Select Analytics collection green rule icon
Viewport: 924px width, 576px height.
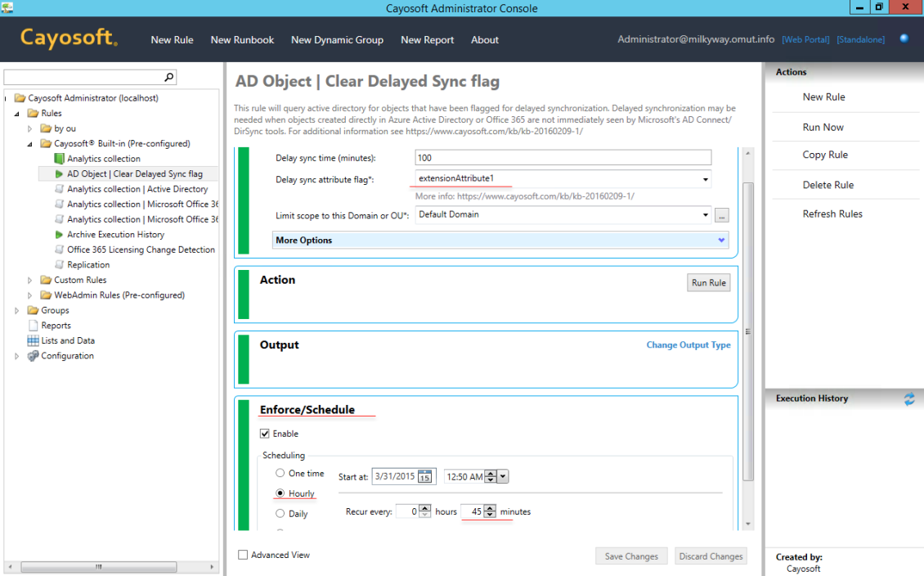click(59, 159)
